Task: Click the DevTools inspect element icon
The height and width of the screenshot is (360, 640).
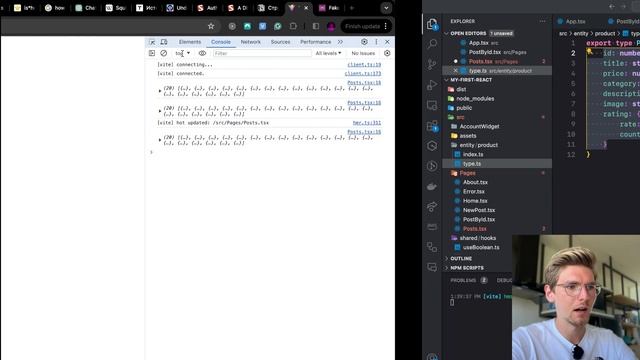Action: pos(152,42)
